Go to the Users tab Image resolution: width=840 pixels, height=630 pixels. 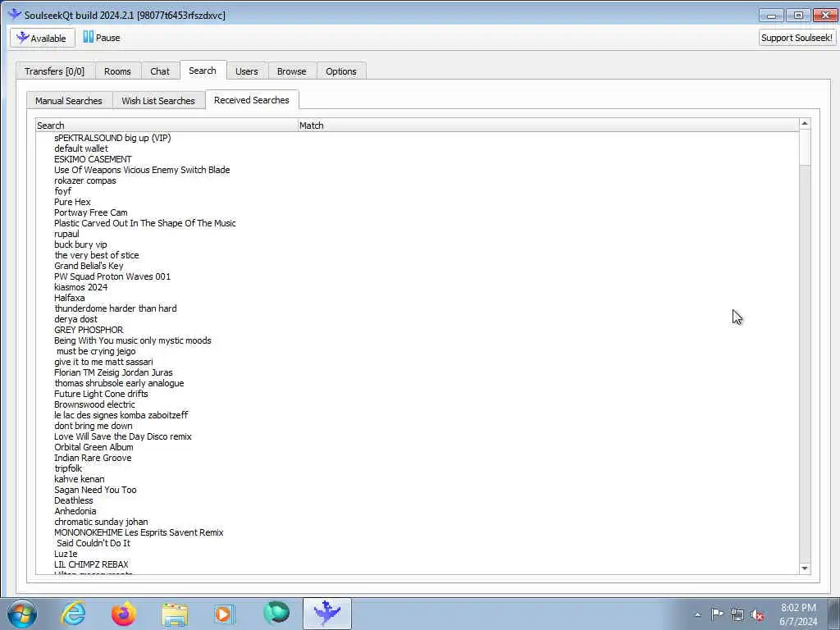click(246, 71)
